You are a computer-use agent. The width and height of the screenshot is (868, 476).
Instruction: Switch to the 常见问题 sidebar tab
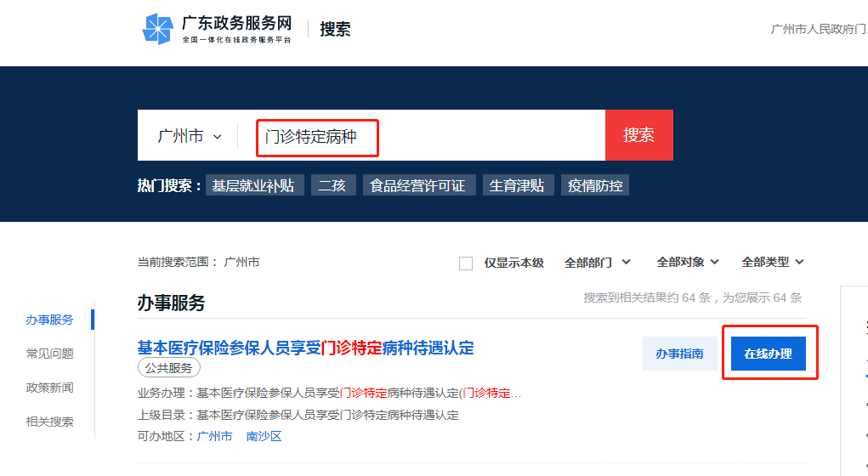[49, 354]
